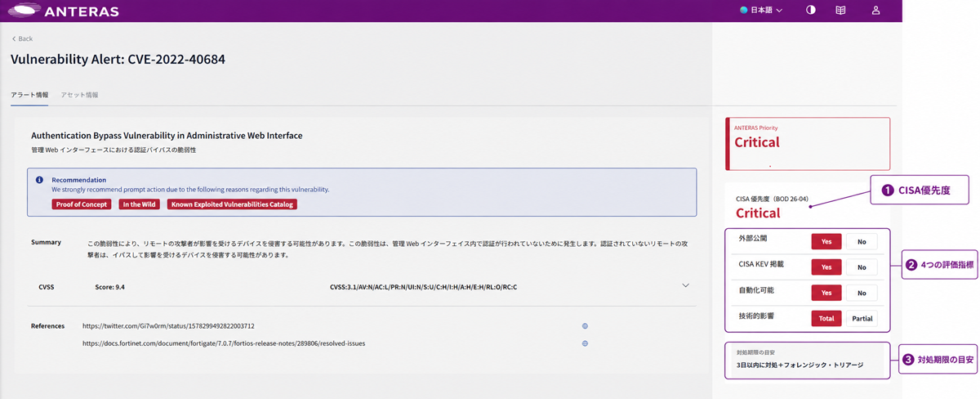
Task: Click the Summary label
Action: tap(46, 242)
